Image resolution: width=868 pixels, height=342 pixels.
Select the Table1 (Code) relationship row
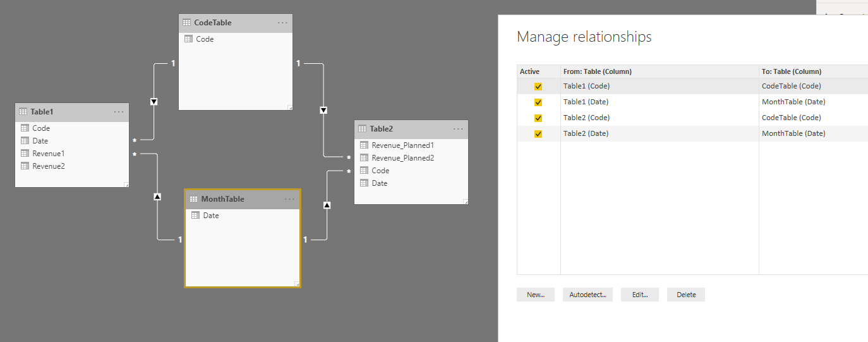(692, 86)
